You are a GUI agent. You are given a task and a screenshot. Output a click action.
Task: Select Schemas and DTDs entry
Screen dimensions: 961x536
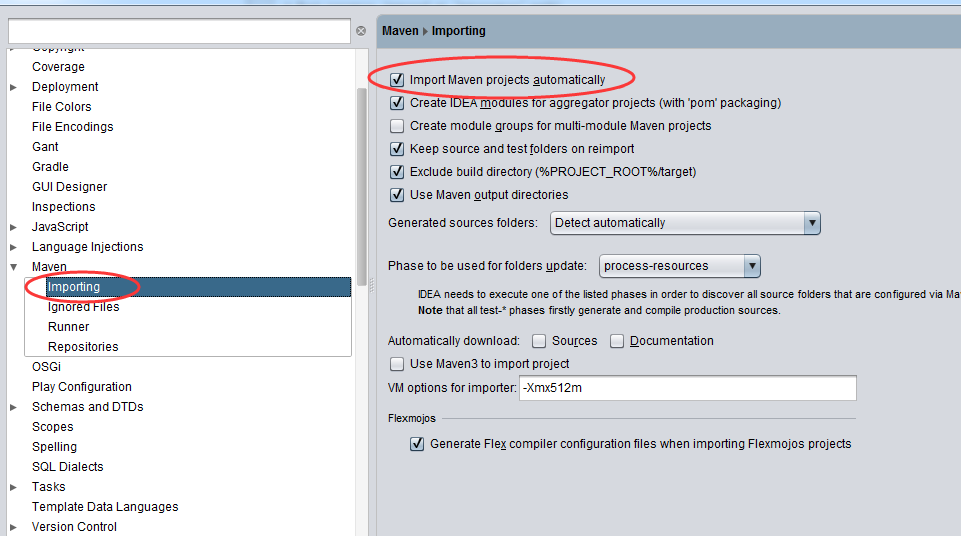pos(88,407)
